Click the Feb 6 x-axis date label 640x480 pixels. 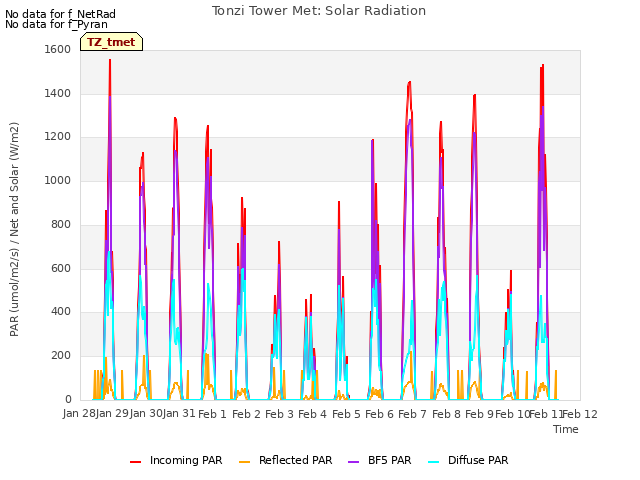coord(379,414)
